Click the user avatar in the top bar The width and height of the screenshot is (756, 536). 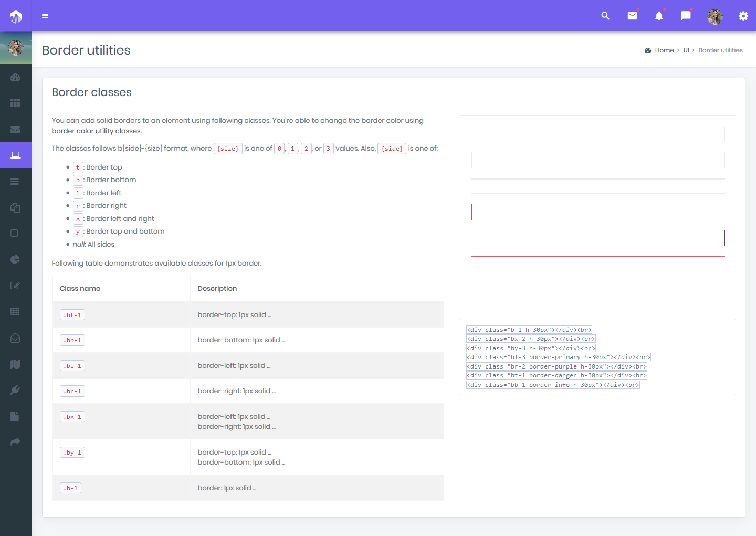pos(715,16)
